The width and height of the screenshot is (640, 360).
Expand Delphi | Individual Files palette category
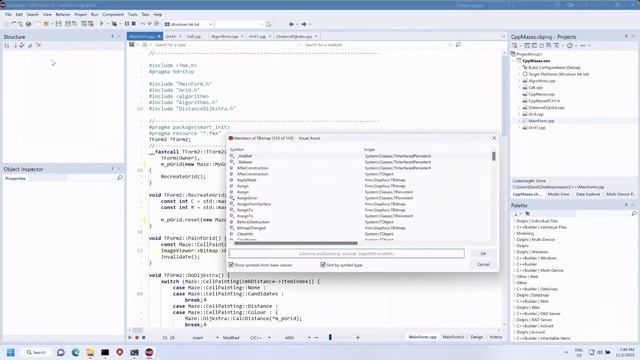pyautogui.click(x=514, y=221)
